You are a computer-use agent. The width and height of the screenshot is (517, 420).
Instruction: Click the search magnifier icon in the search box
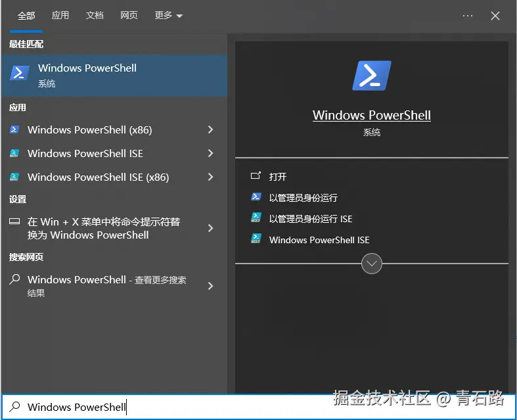(14, 406)
